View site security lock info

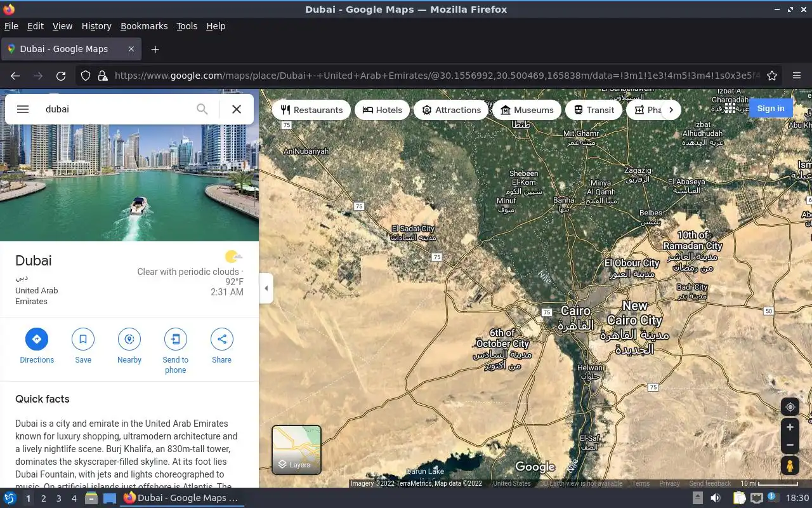(x=103, y=76)
